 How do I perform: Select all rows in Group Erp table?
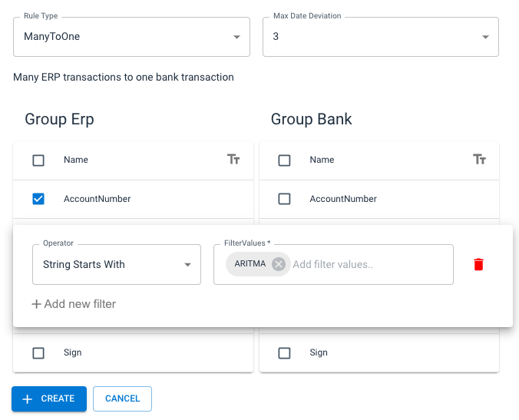[x=38, y=160]
